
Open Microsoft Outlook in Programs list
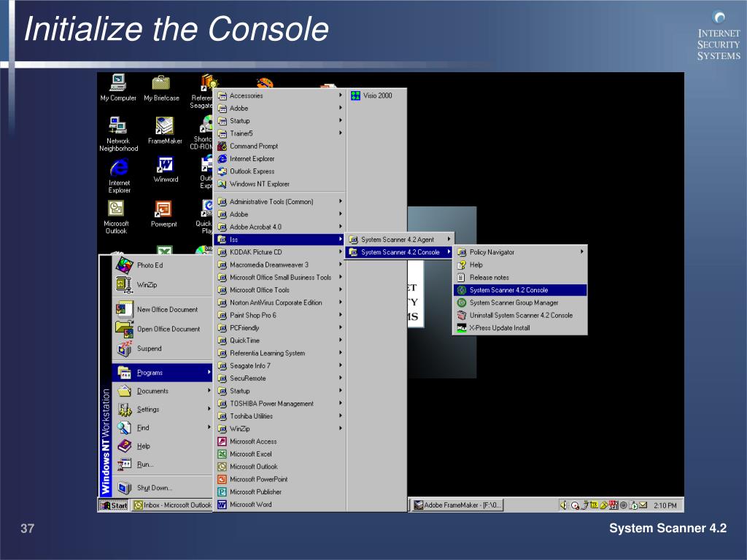click(x=280, y=467)
